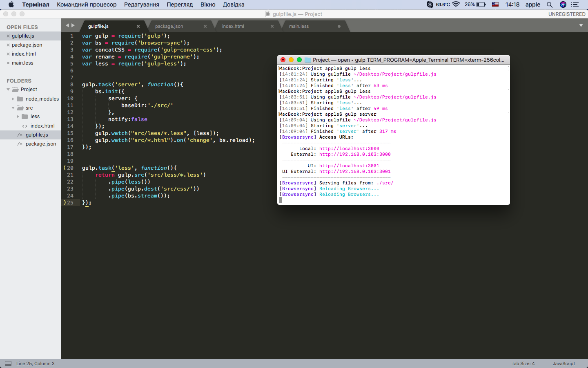Open the Довідка menu
588x368 pixels.
pos(234,4)
